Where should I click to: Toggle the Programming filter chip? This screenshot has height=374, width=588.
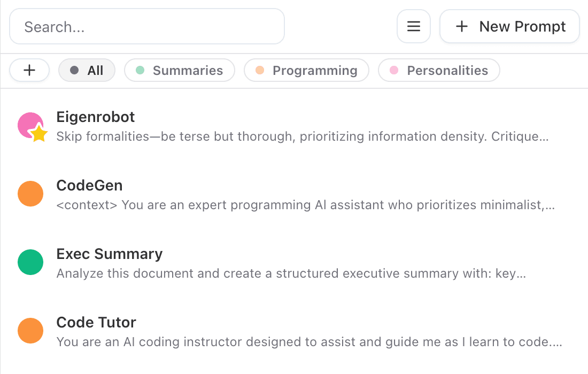306,70
